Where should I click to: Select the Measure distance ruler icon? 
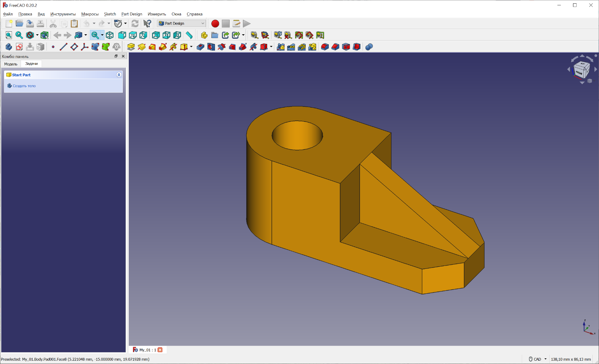point(189,35)
